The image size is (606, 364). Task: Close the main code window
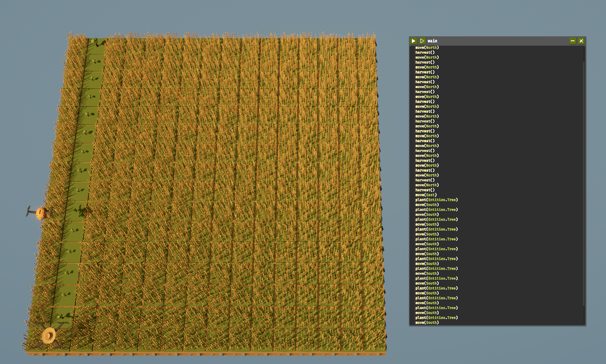pyautogui.click(x=581, y=41)
